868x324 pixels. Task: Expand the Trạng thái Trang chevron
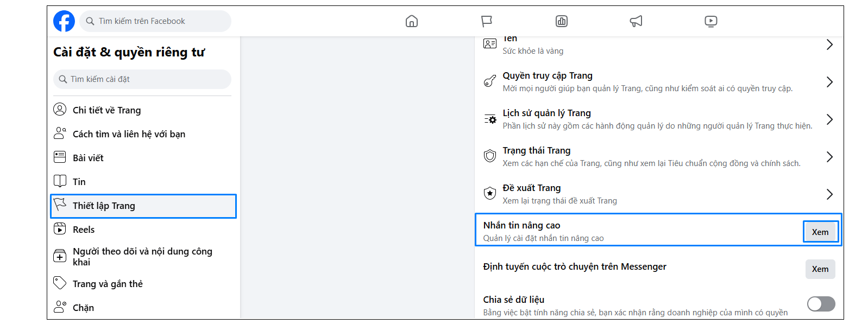pos(829,157)
